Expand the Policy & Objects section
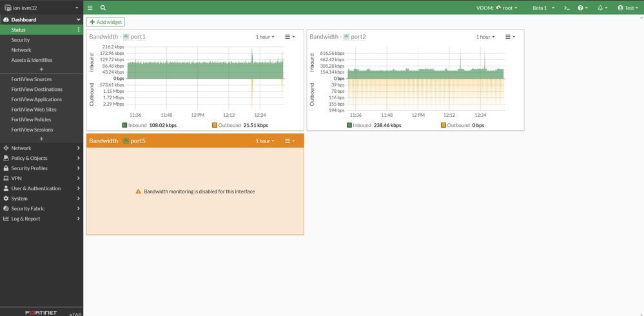The height and width of the screenshot is (316, 644). click(x=41, y=158)
